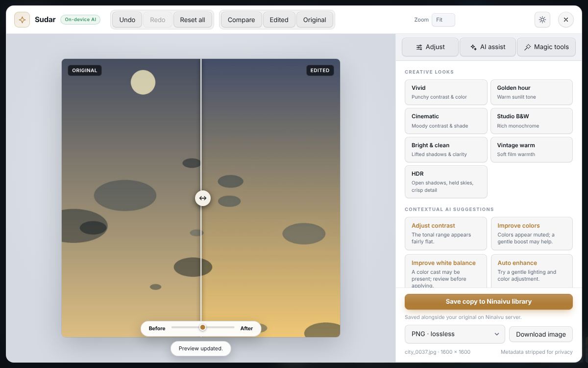Switch to Compare view mode
The height and width of the screenshot is (368, 588).
tap(242, 20)
